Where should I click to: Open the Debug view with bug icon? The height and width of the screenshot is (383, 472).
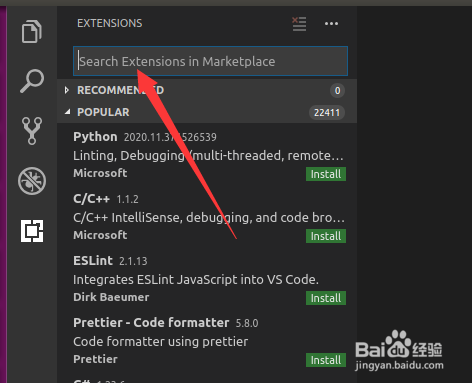pyautogui.click(x=32, y=181)
